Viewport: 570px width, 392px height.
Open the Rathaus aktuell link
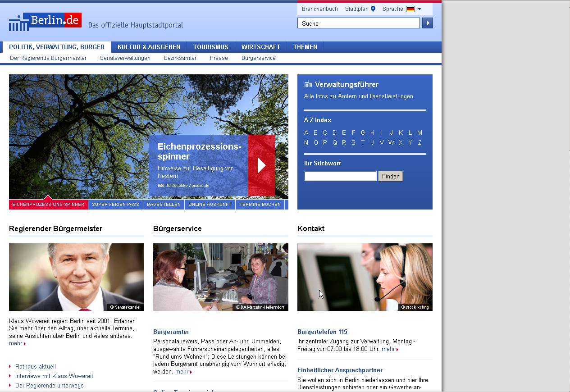(x=36, y=366)
